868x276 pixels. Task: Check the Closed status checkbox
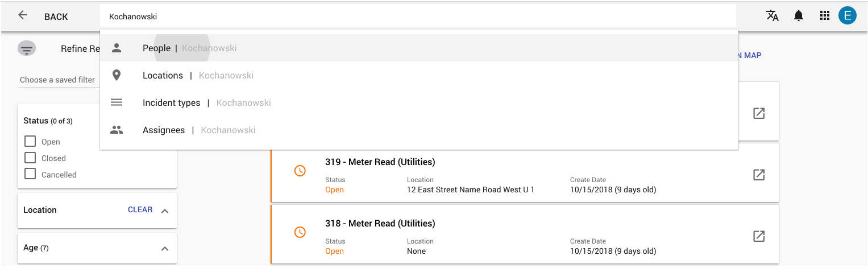click(x=30, y=158)
